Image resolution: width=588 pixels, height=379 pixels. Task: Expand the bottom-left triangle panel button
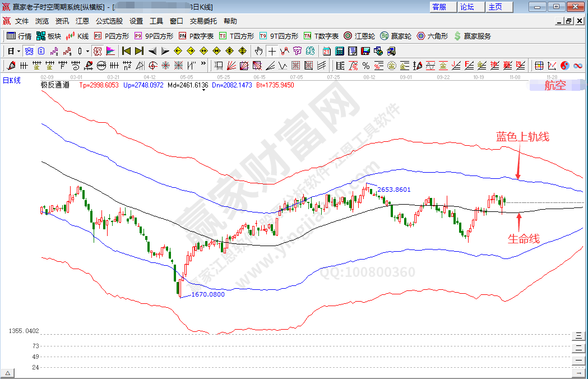point(8,373)
